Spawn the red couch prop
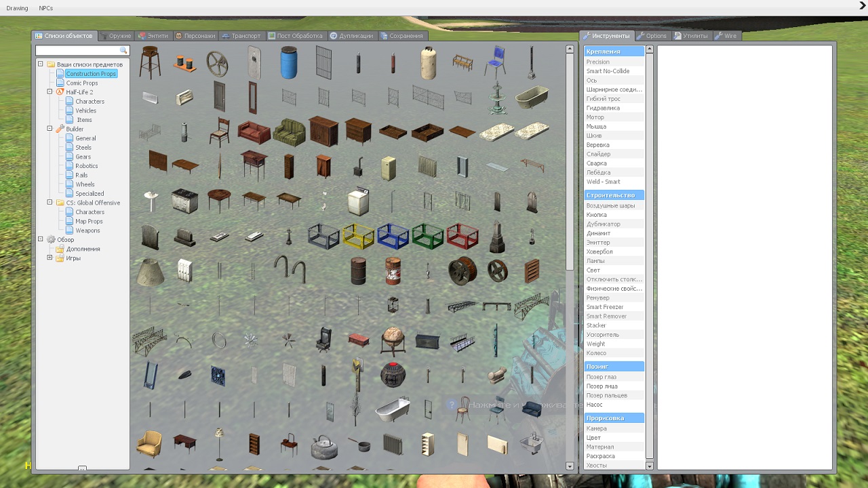Viewport: 868px width, 488px height. tap(254, 131)
